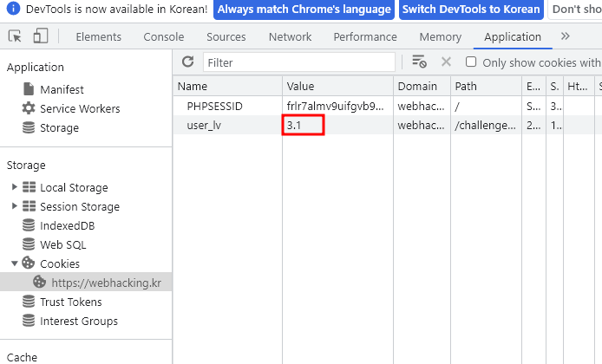The image size is (602, 364).
Task: Click the Web SQL database icon
Action: tap(29, 244)
